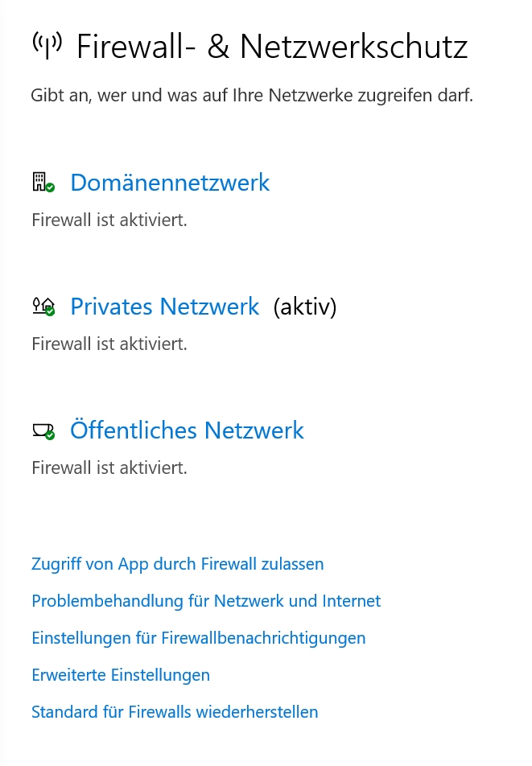Click 'Firewall ist aktiviert.' status under Privates Netzwerk
Screen dimensions: 532x766
(x=109, y=344)
